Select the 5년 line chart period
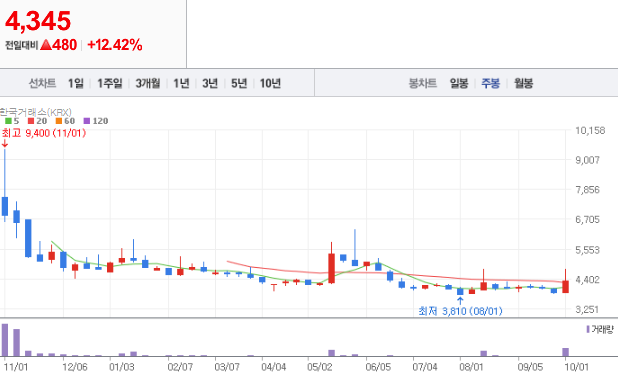Screen dimensions: 618x380 point(239,83)
